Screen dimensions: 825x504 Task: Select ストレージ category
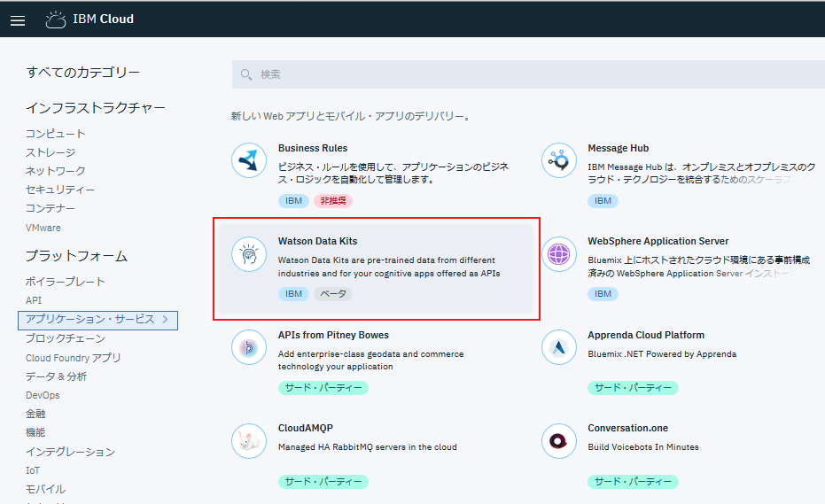coord(51,152)
